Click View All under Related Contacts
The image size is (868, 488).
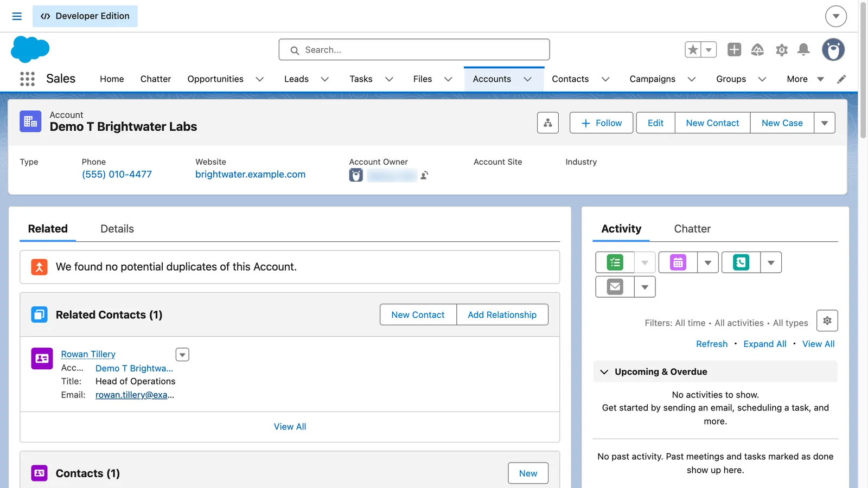[x=290, y=427]
